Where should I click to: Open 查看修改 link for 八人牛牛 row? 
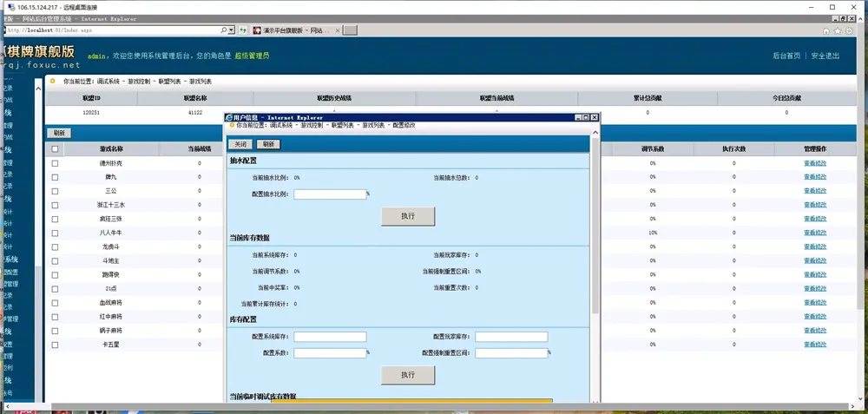(x=815, y=233)
